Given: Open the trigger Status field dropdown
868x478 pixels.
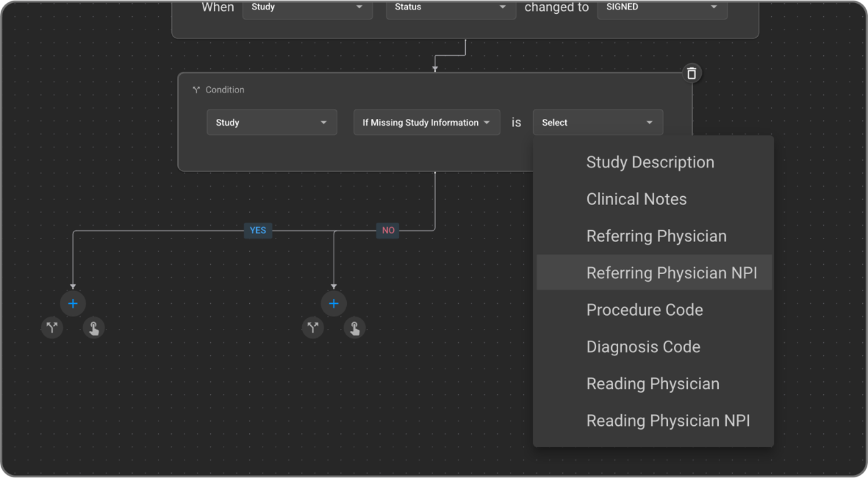Looking at the screenshot, I should 450,8.
